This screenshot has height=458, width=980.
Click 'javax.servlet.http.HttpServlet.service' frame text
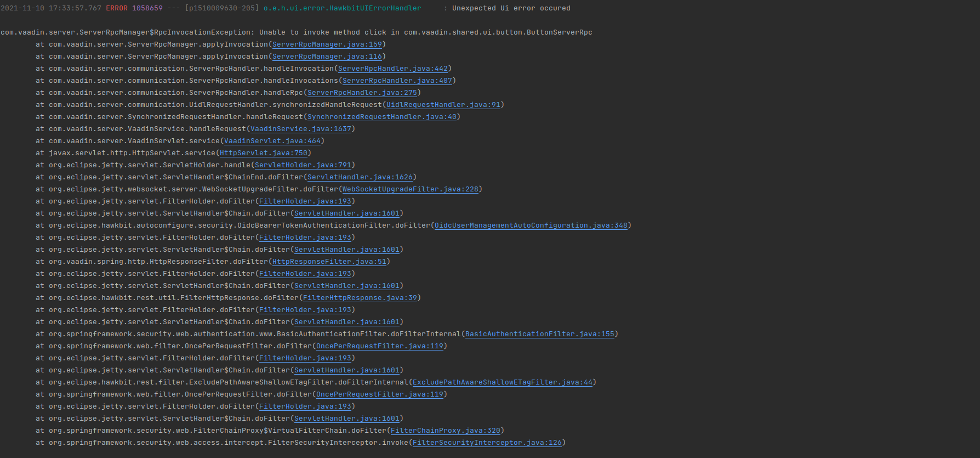(132, 153)
